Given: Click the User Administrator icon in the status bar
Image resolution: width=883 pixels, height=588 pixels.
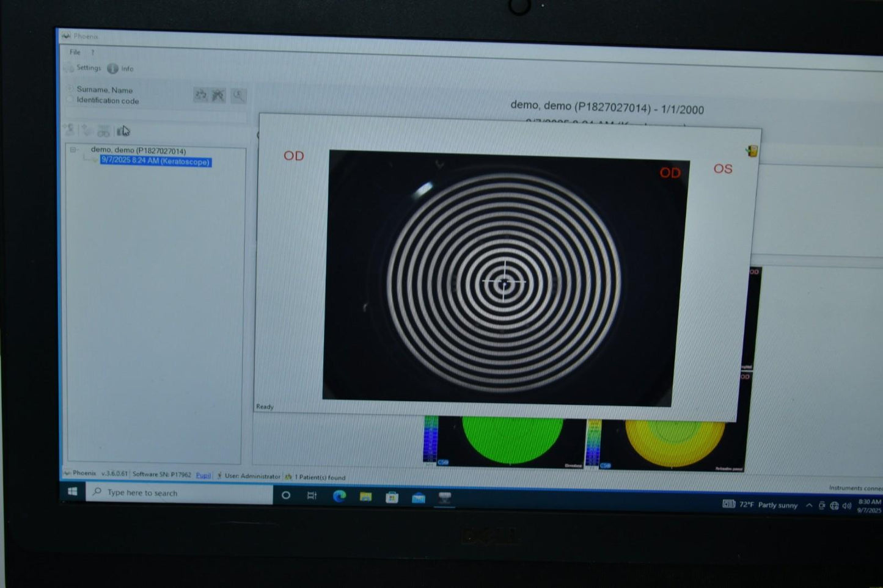Looking at the screenshot, I should [218, 476].
